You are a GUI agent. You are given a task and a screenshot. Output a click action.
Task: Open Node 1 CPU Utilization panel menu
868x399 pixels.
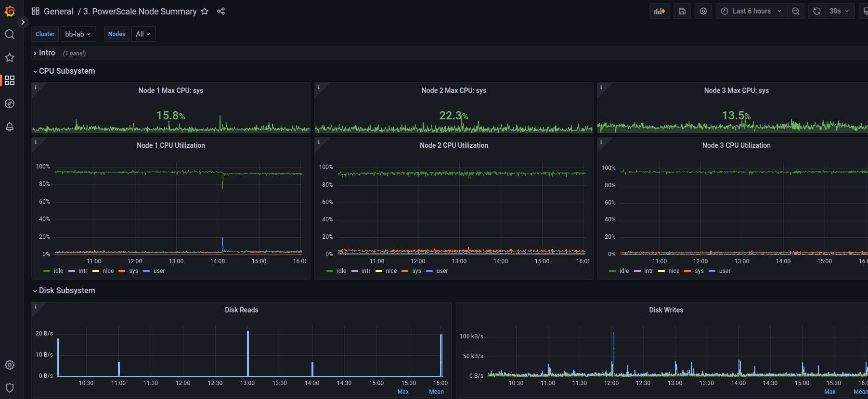point(171,145)
